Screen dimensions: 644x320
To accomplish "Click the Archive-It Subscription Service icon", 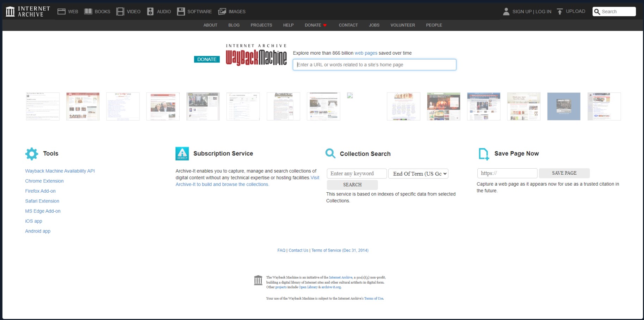I will (182, 154).
